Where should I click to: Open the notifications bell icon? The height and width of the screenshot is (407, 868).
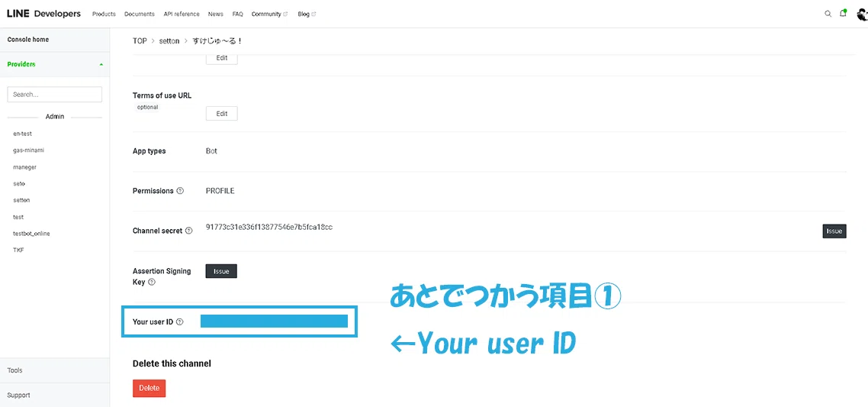coord(843,13)
